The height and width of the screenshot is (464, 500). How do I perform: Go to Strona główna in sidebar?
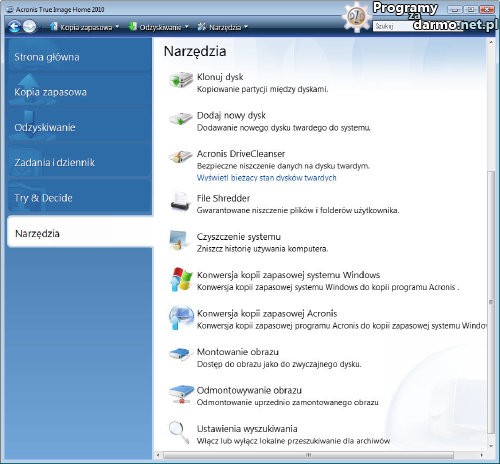79,56
